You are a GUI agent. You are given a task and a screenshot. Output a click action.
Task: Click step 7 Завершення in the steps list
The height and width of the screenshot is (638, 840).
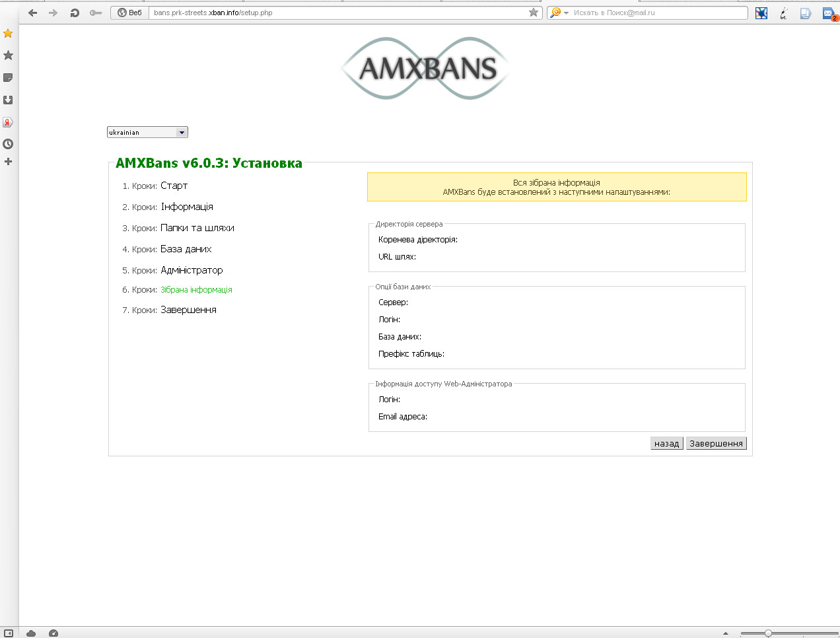[188, 310]
